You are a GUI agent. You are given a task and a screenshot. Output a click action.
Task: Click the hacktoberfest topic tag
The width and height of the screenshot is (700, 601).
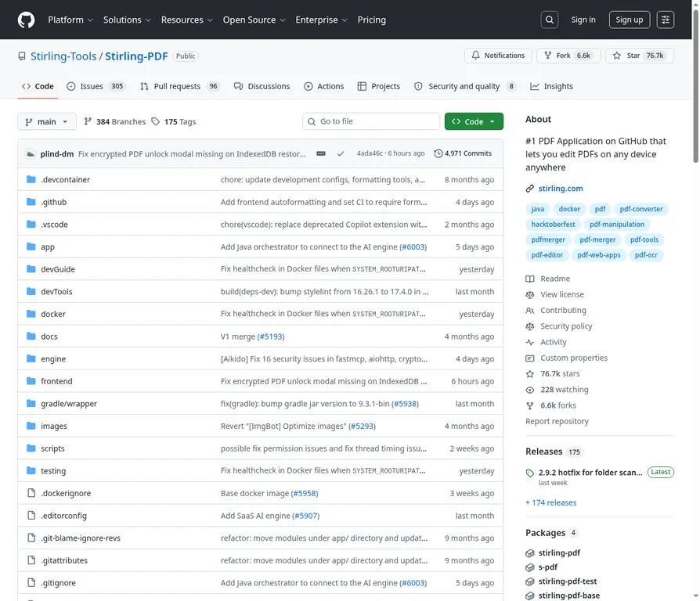pyautogui.click(x=553, y=224)
